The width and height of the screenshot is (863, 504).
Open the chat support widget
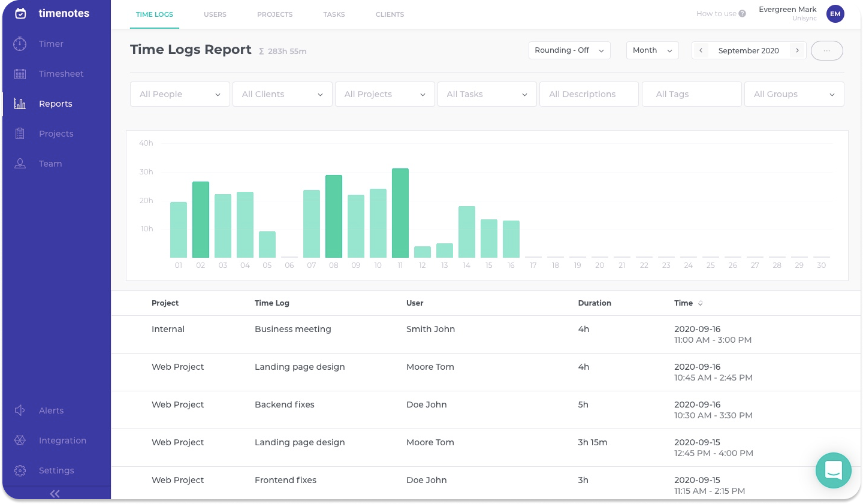point(834,470)
